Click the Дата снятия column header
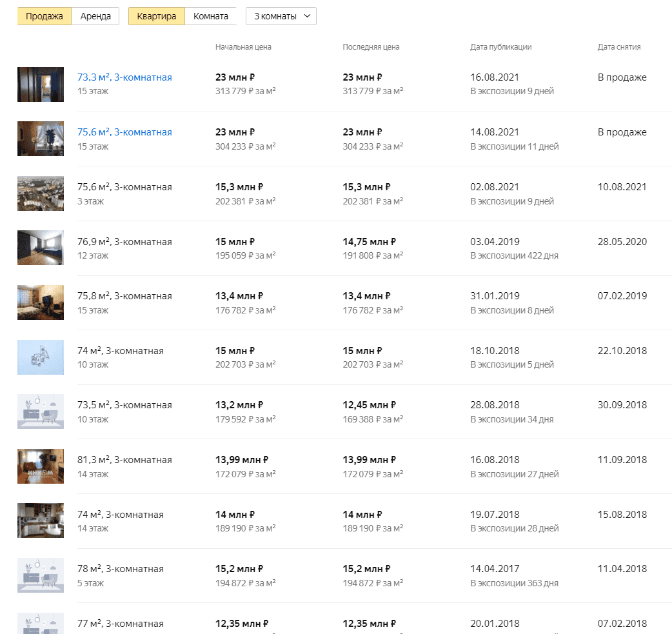 point(619,46)
